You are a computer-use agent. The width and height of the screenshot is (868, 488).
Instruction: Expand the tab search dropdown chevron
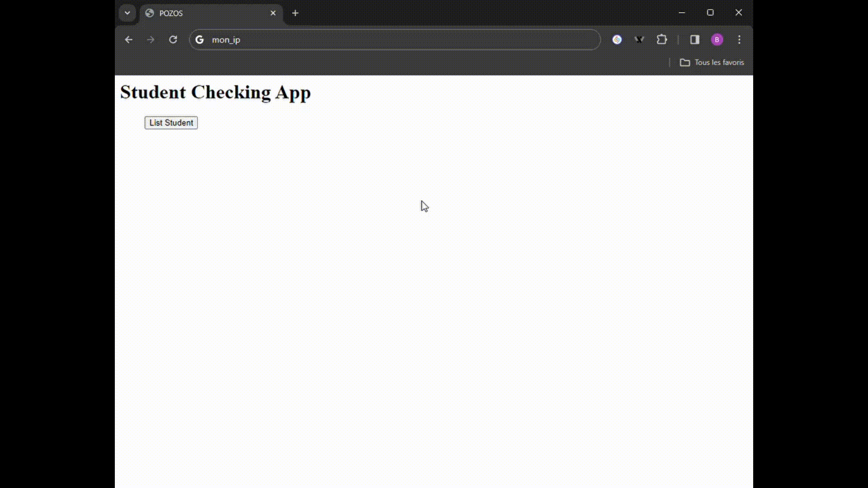[x=127, y=13]
